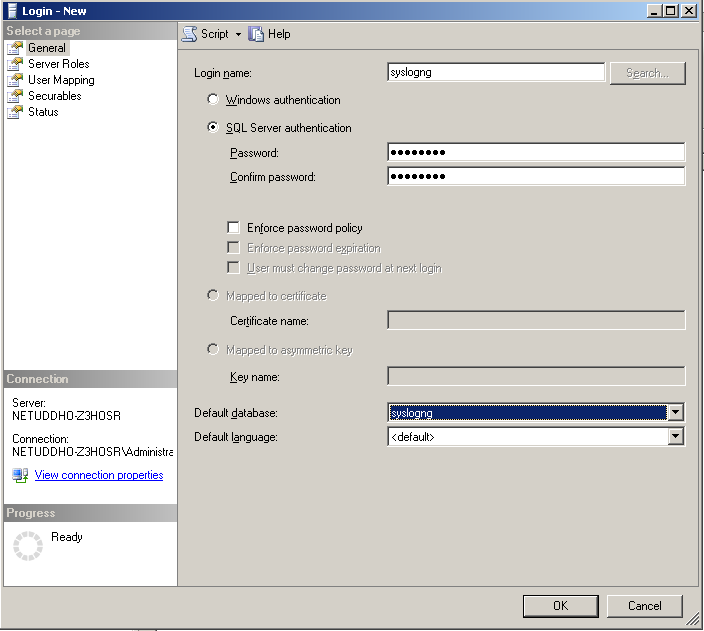Open the Status page
The width and height of the screenshot is (704, 631).
click(x=43, y=112)
